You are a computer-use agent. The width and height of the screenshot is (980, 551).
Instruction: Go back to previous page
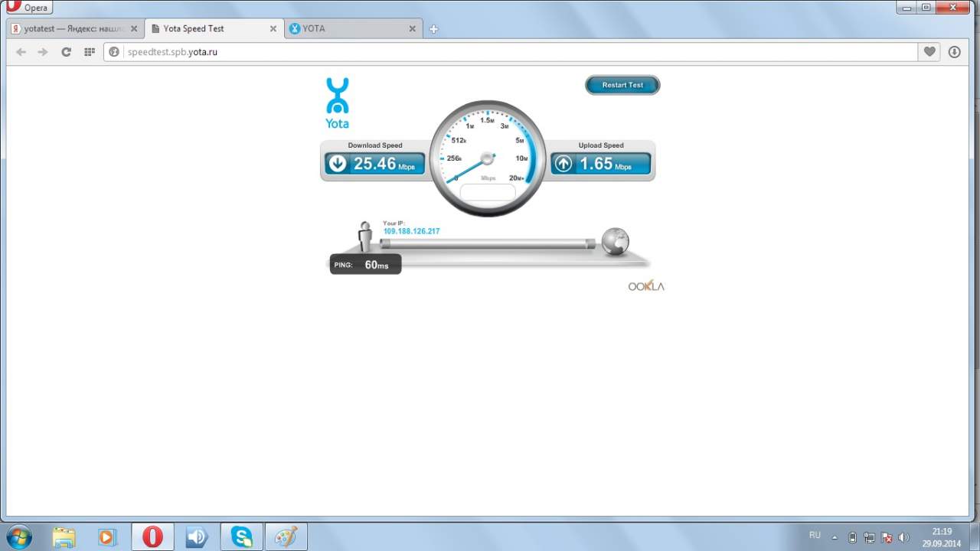(x=21, y=52)
